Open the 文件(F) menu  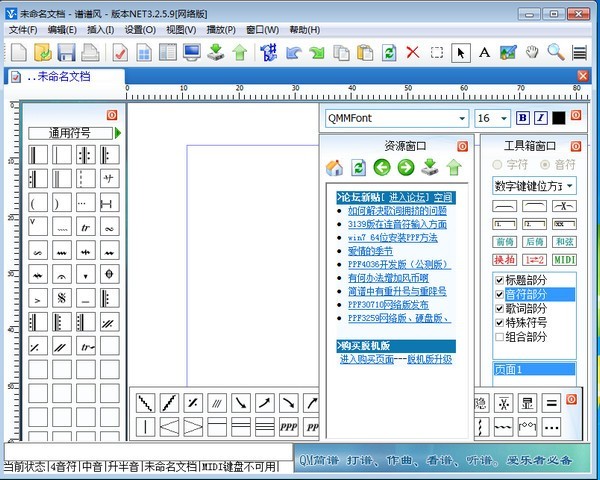coord(23,30)
